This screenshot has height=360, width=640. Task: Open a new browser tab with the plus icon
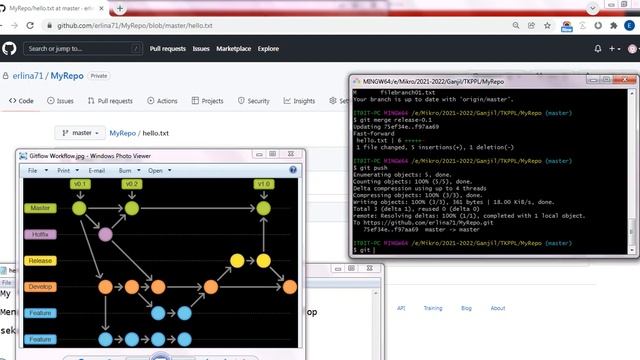coord(120,8)
